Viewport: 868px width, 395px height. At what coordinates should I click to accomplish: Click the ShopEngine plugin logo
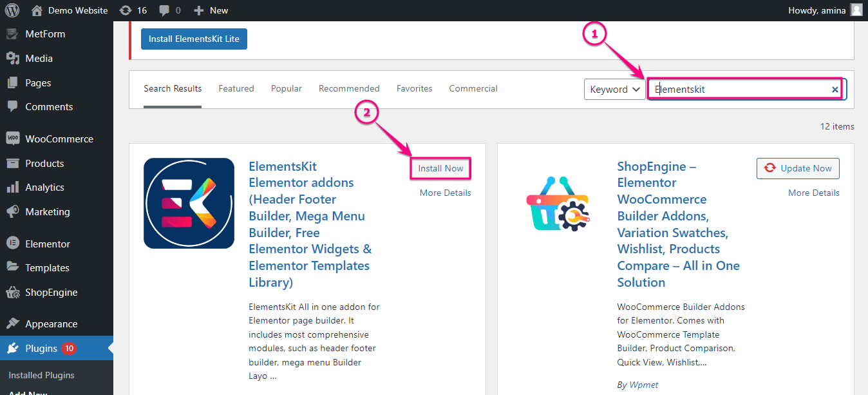(557, 203)
